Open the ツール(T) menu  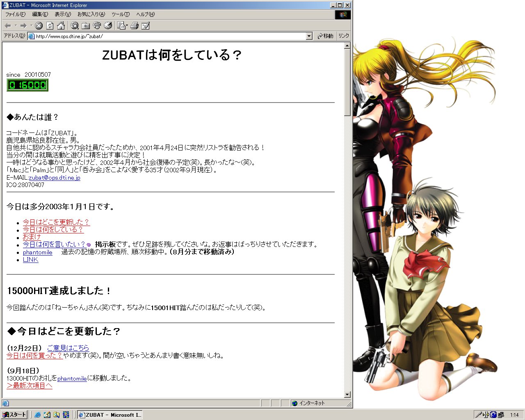pyautogui.click(x=121, y=14)
